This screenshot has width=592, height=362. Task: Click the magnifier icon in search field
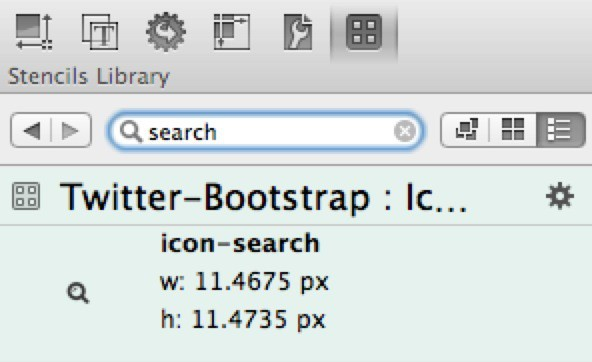(131, 132)
